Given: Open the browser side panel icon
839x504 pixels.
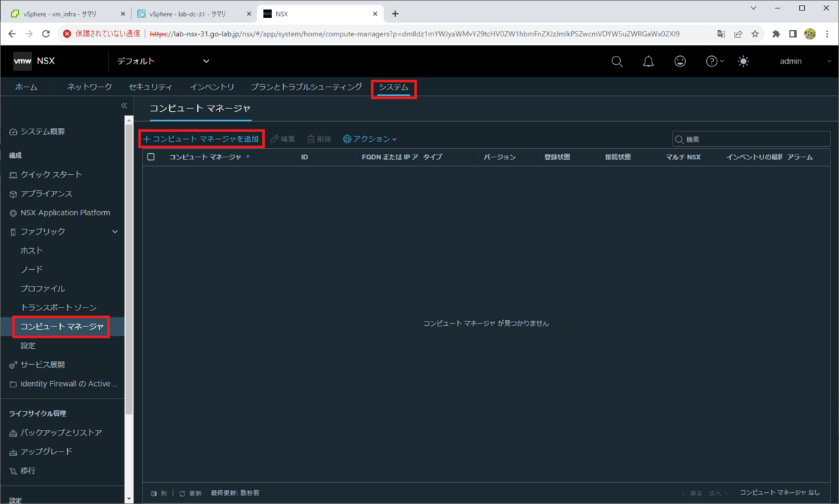Looking at the screenshot, I should 793,34.
